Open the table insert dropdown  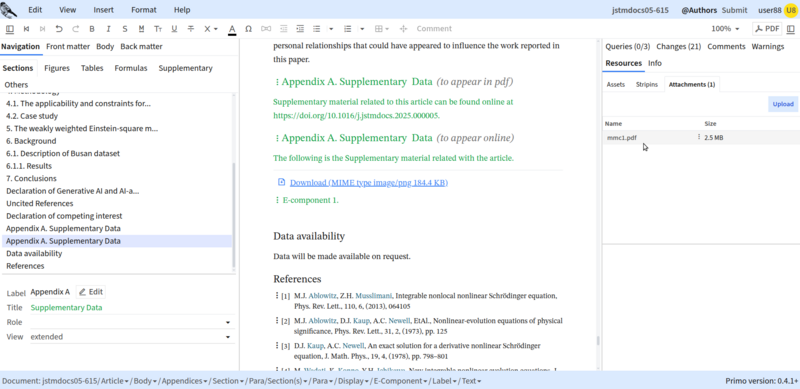click(x=382, y=29)
